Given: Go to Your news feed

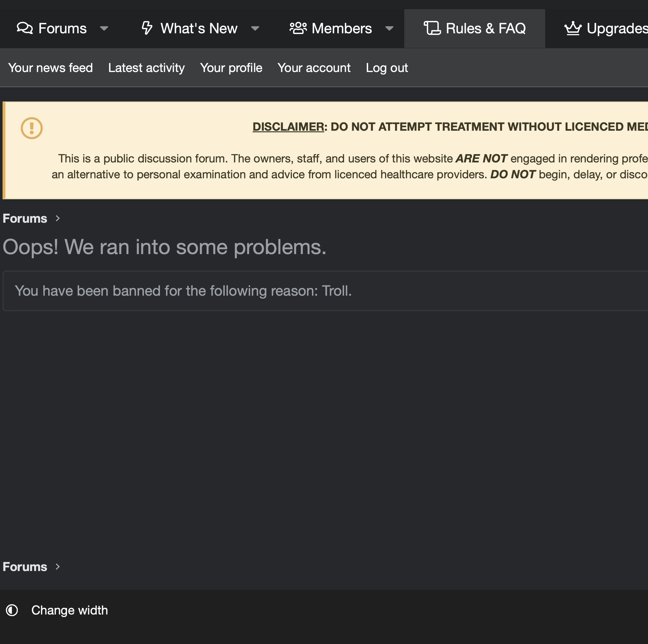Looking at the screenshot, I should pos(50,68).
